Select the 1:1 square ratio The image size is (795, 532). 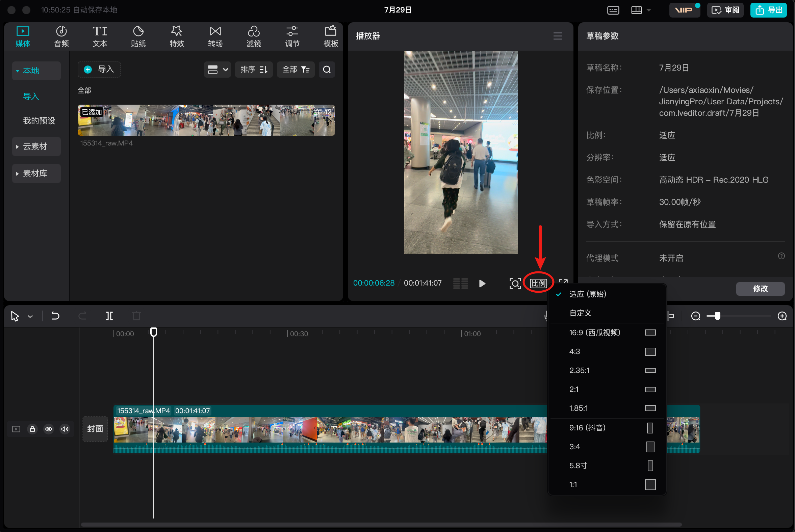pyautogui.click(x=607, y=484)
